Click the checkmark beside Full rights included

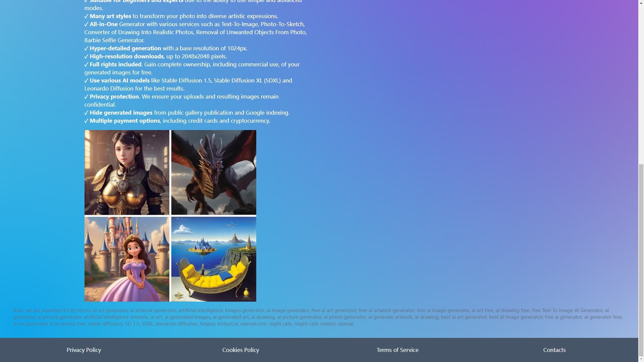86,65
